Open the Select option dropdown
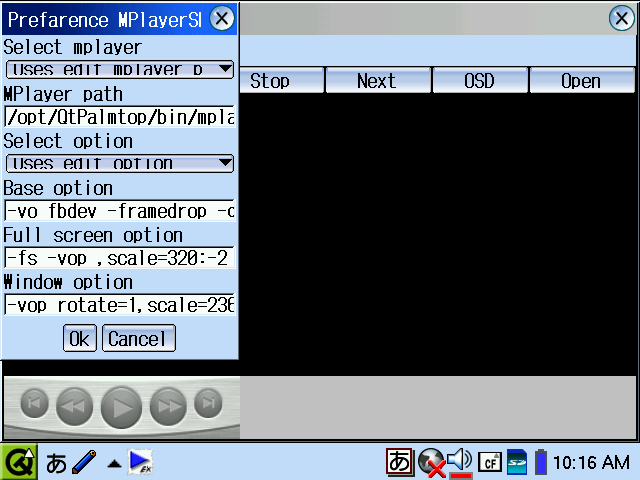This screenshot has width=640, height=480. (120, 163)
